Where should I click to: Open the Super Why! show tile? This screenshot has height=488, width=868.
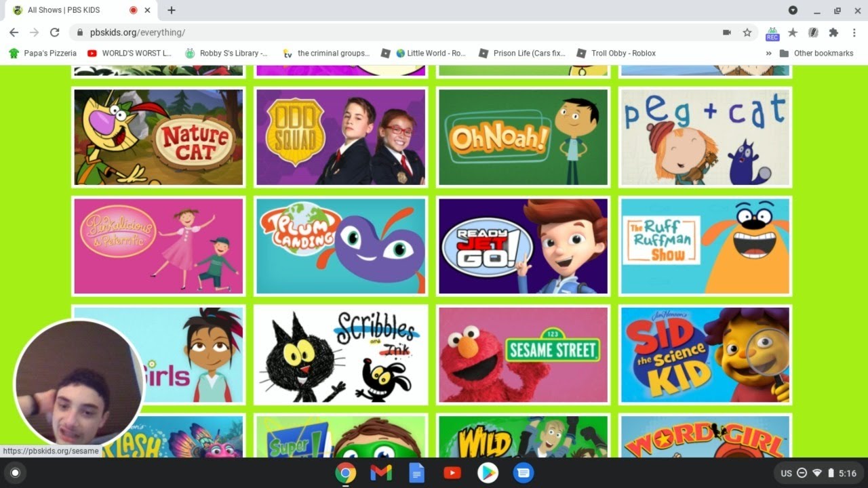[x=340, y=436]
